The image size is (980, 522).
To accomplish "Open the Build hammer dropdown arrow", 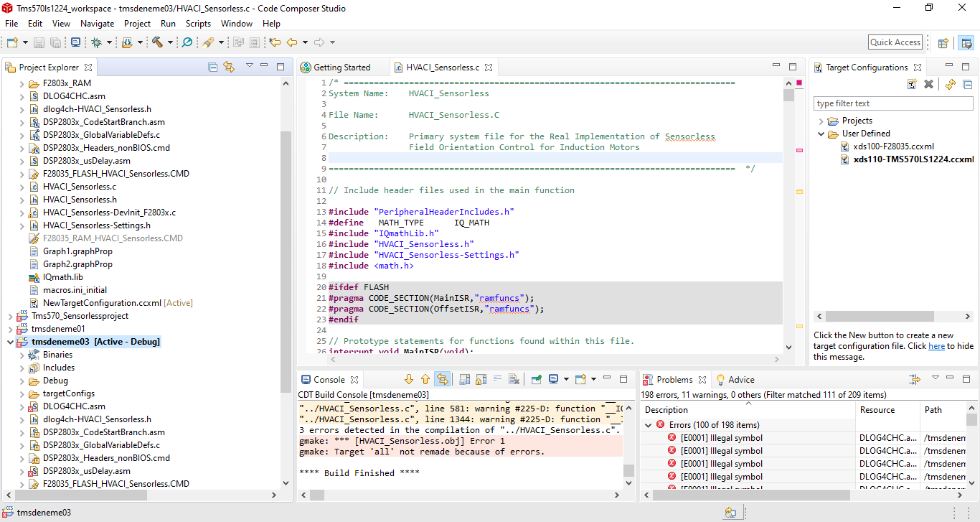I will click(170, 43).
